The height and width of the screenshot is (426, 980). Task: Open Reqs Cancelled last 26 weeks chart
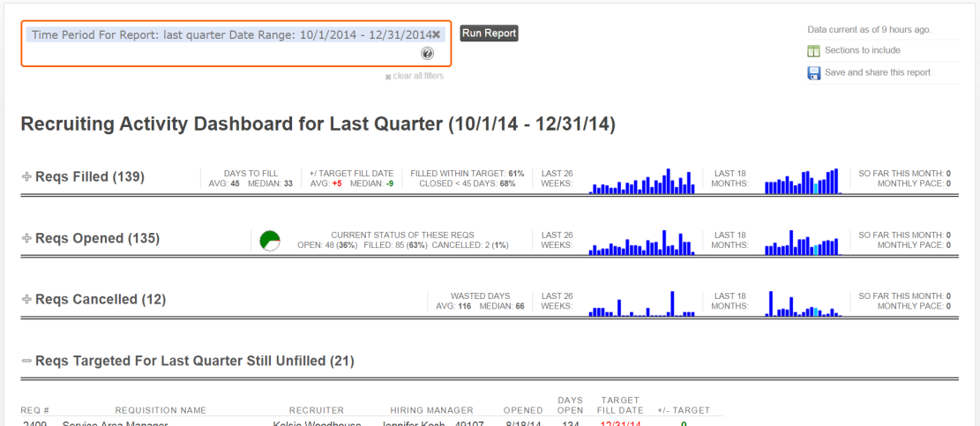coord(642,303)
